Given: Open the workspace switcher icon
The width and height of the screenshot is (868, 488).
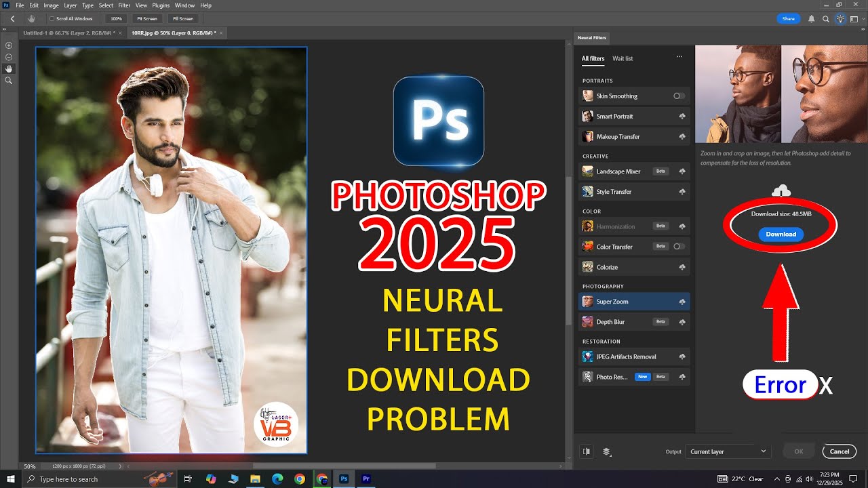Looking at the screenshot, I should tap(854, 19).
